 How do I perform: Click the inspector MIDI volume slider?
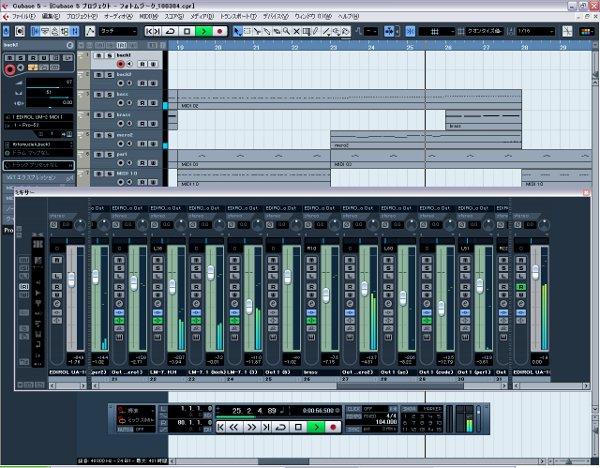(49, 83)
